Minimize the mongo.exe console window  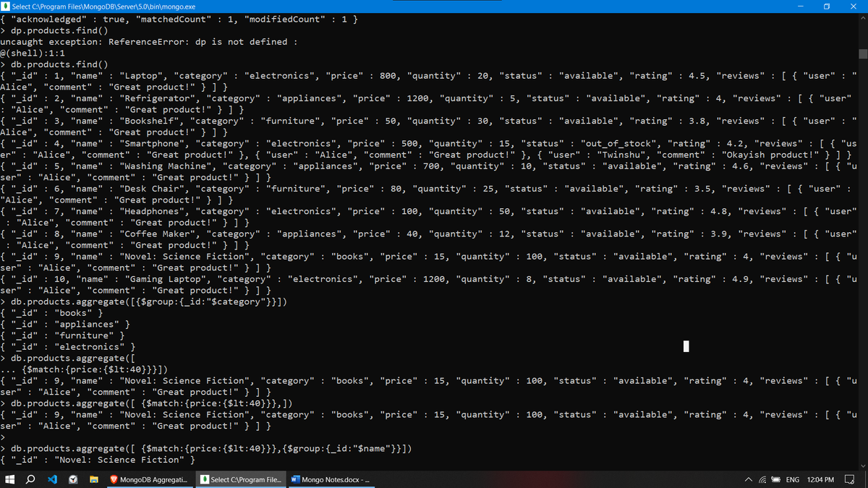(802, 6)
